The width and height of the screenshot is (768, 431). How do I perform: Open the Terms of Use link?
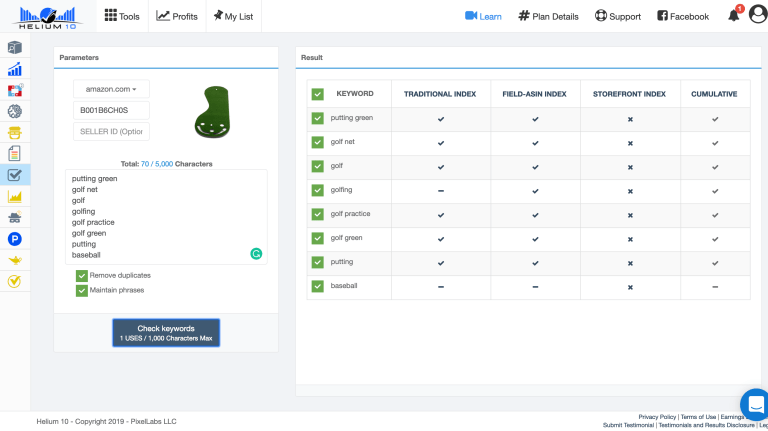[698, 417]
